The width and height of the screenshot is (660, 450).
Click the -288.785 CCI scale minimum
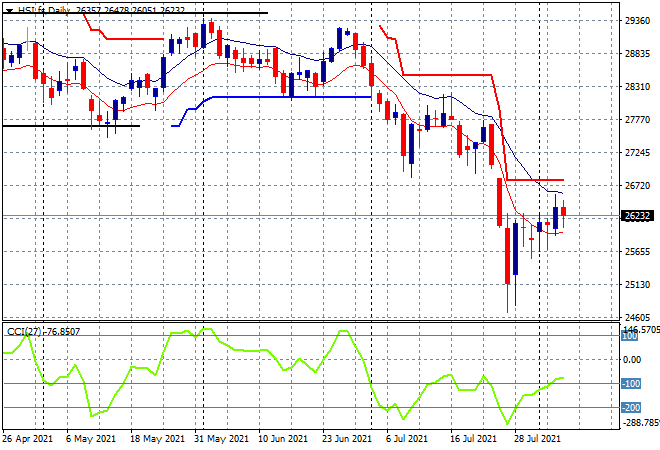click(641, 422)
